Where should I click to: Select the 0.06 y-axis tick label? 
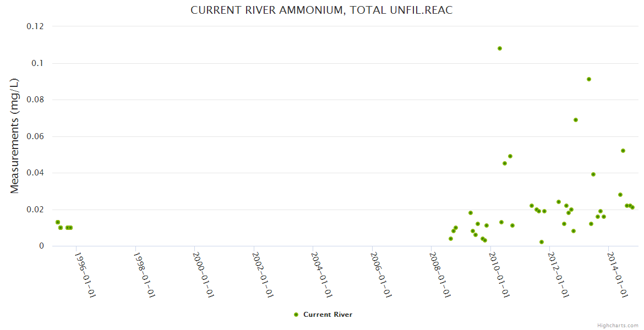(35, 136)
